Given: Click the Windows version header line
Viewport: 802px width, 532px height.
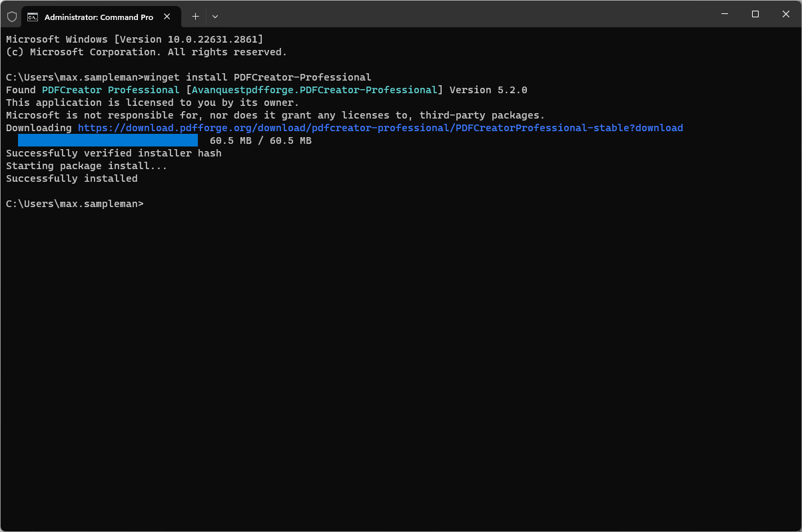Looking at the screenshot, I should [x=135, y=39].
